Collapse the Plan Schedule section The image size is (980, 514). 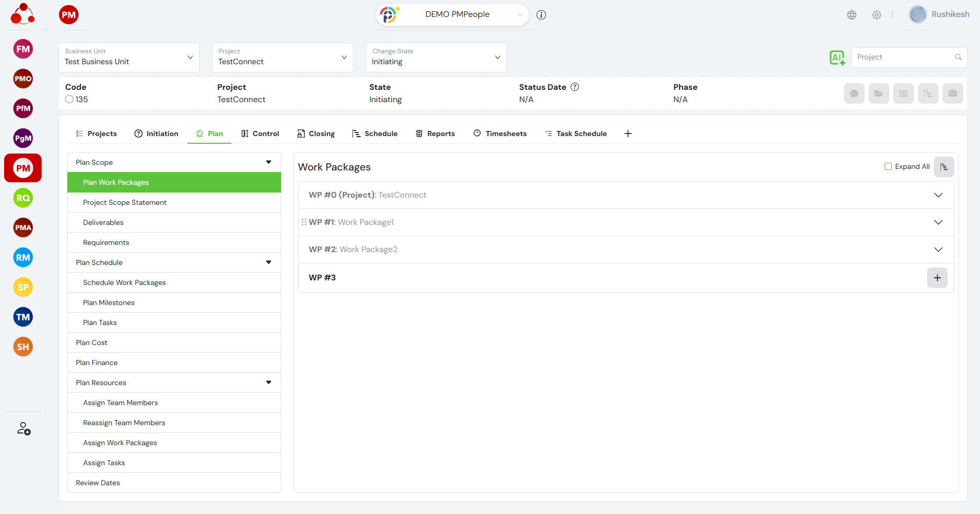pyautogui.click(x=268, y=262)
